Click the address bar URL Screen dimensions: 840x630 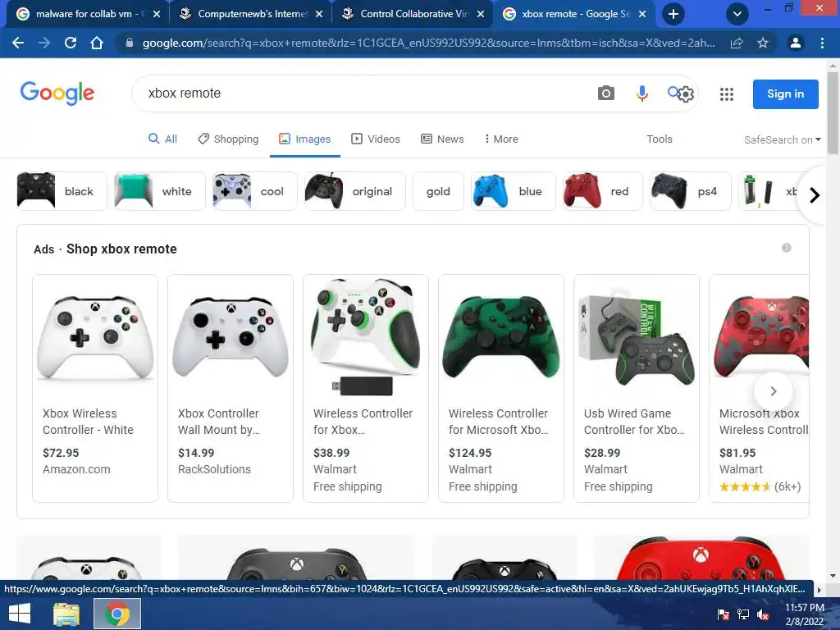(x=428, y=43)
